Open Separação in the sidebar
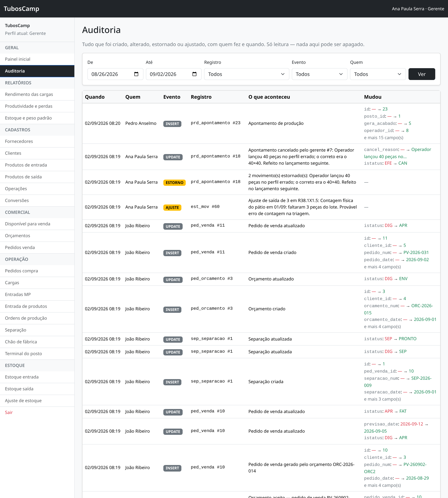This screenshot has width=448, height=498. tap(37, 330)
